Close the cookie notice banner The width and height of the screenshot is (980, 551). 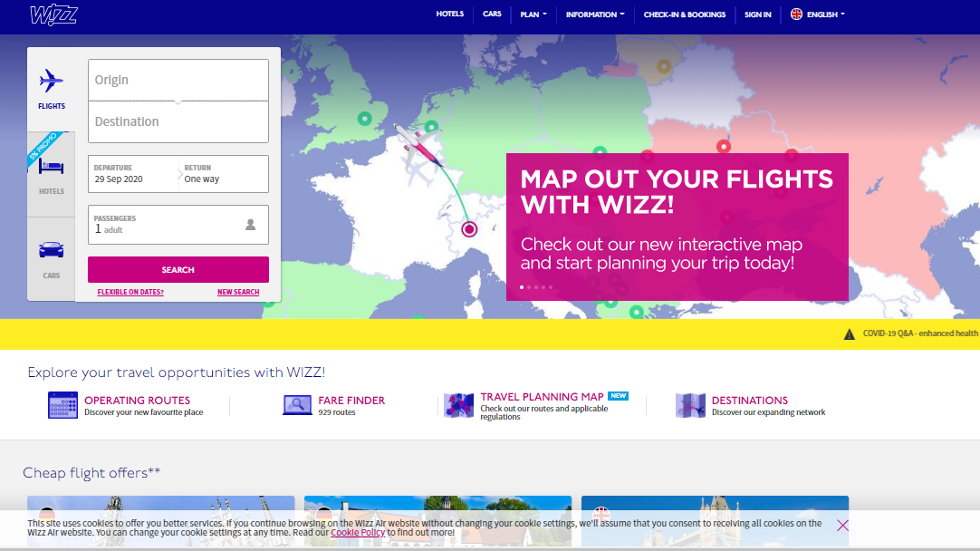tap(842, 526)
